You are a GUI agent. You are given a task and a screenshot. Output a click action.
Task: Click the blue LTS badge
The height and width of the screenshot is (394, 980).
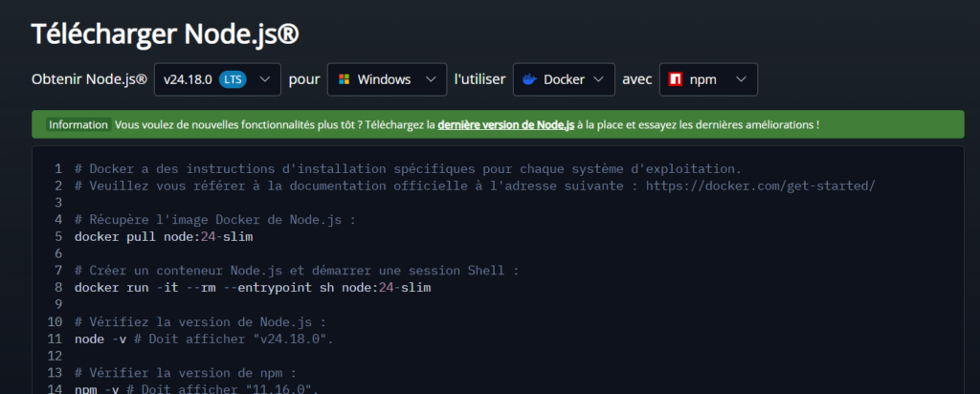click(234, 79)
